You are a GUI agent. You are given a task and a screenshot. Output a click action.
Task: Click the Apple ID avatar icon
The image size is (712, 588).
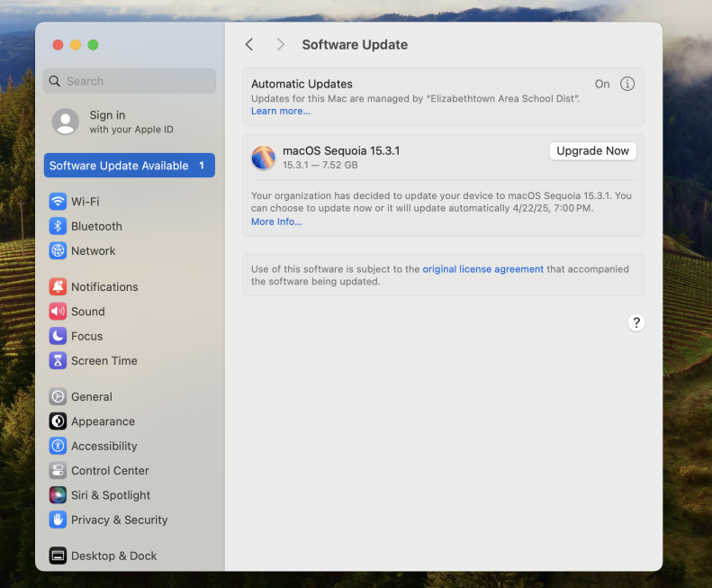[66, 122]
